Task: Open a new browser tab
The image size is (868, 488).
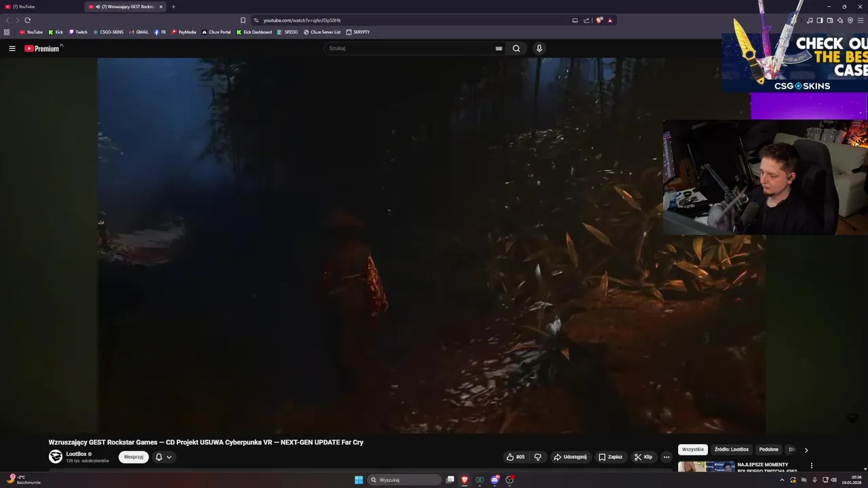Action: coord(174,7)
